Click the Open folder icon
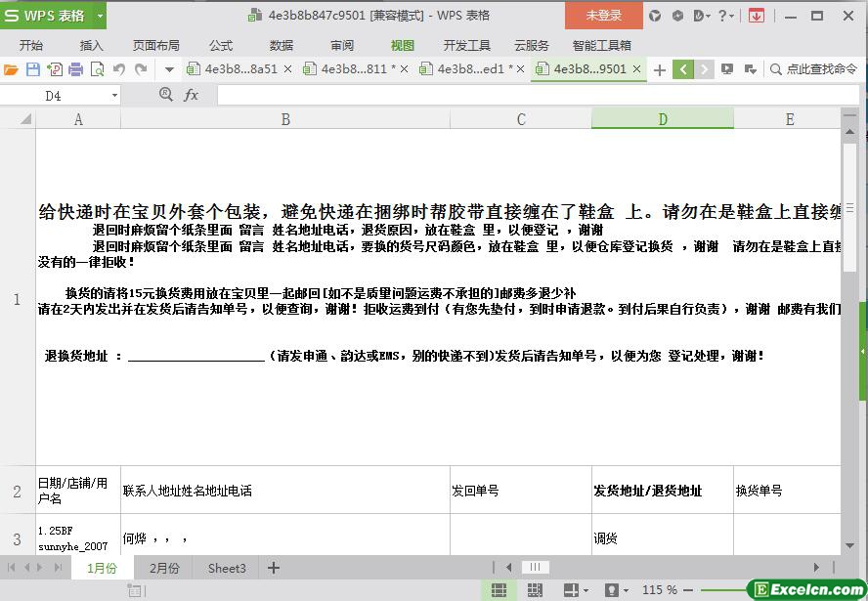This screenshot has width=868, height=601. click(11, 69)
